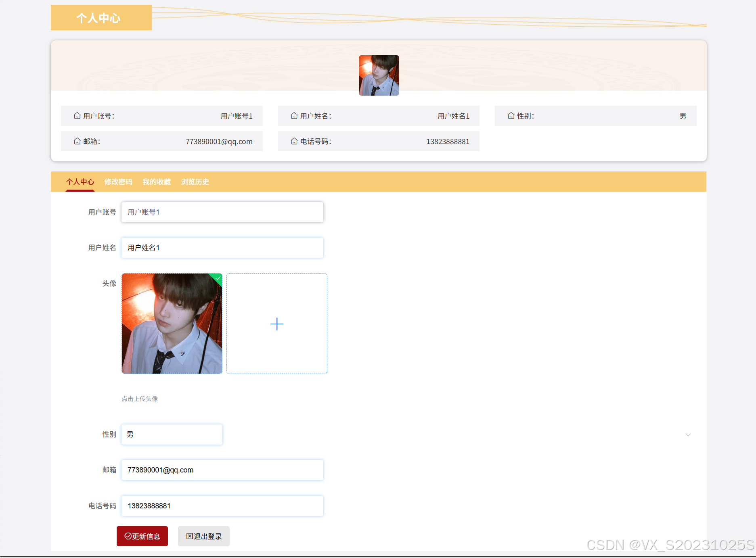756x558 pixels.
Task: Click the 更新信息 button
Action: [x=142, y=536]
